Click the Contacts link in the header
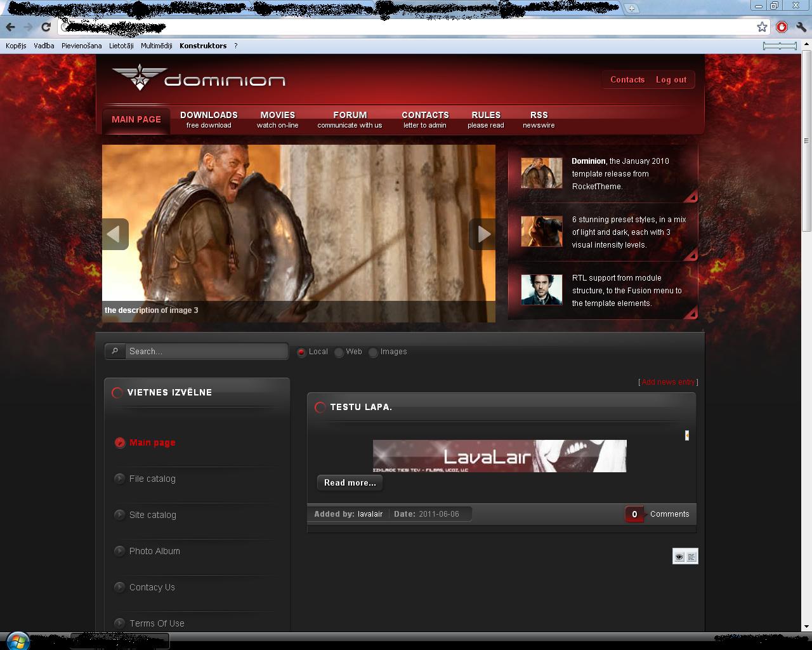The width and height of the screenshot is (812, 650). click(x=627, y=80)
